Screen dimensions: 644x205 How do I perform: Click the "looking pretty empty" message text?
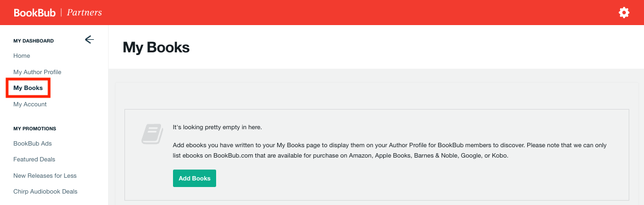[217, 127]
